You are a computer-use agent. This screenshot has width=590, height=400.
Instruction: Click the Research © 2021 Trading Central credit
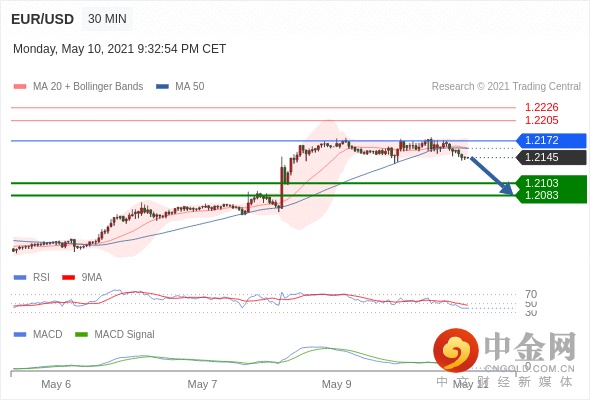click(x=506, y=87)
